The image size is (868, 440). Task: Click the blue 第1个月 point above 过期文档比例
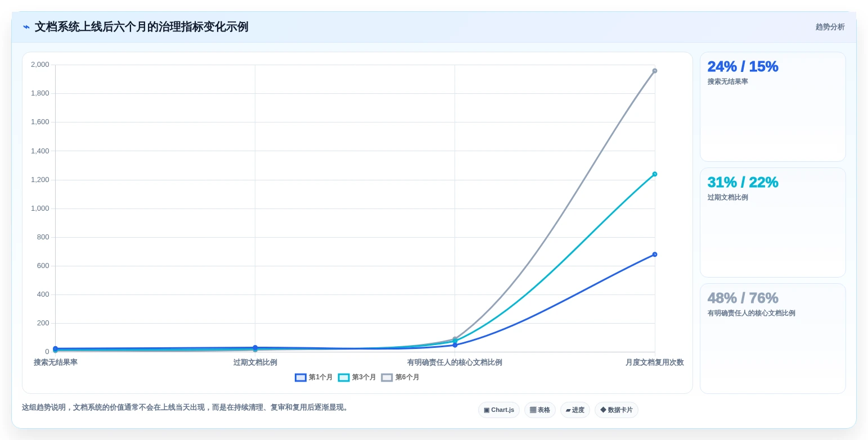pyautogui.click(x=255, y=348)
